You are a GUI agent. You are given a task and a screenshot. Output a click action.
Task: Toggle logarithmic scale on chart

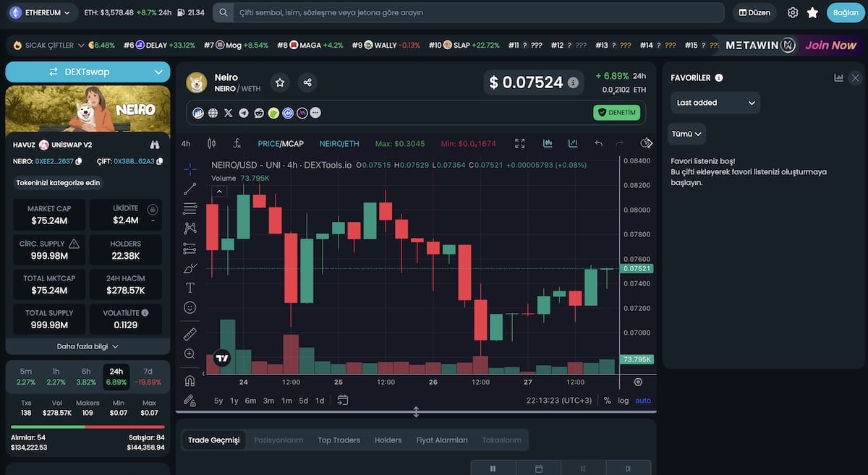[624, 401]
